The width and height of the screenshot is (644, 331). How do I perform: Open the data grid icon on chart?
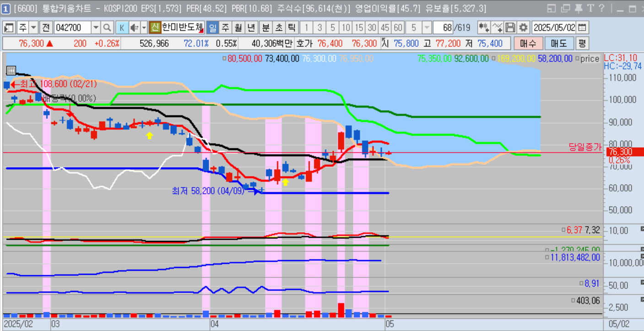click(x=11, y=70)
